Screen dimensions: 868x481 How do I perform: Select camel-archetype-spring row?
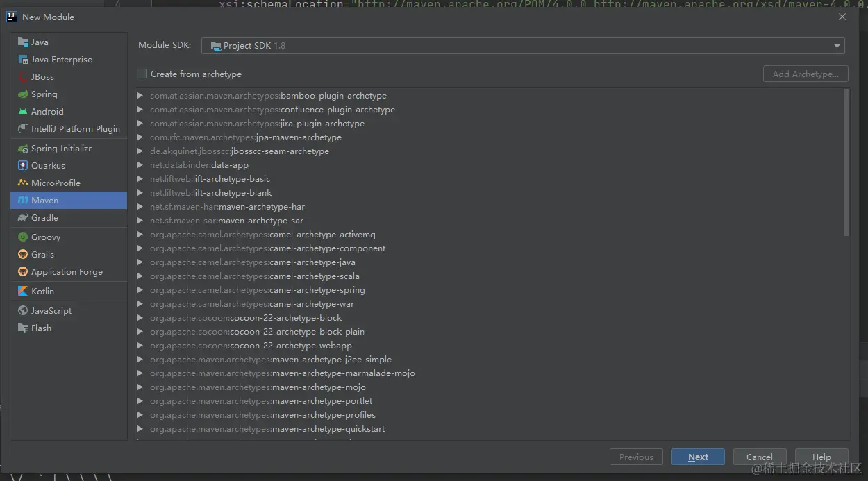(490, 290)
